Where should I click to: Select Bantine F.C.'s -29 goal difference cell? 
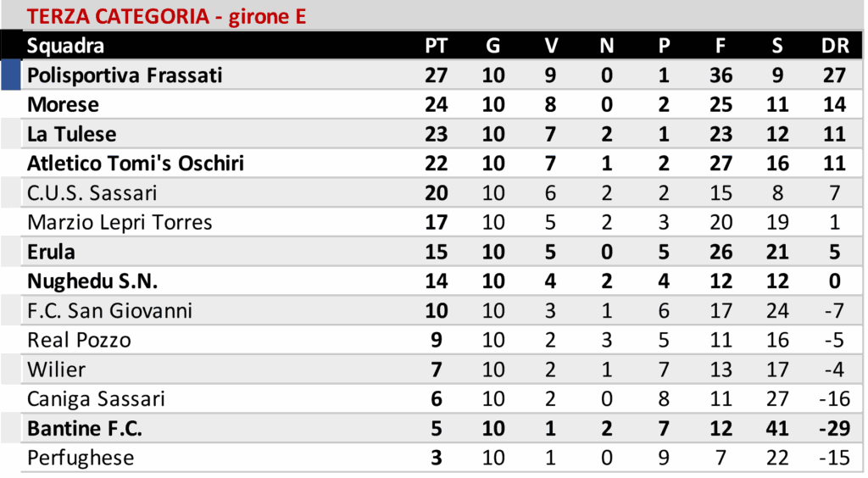(x=834, y=429)
